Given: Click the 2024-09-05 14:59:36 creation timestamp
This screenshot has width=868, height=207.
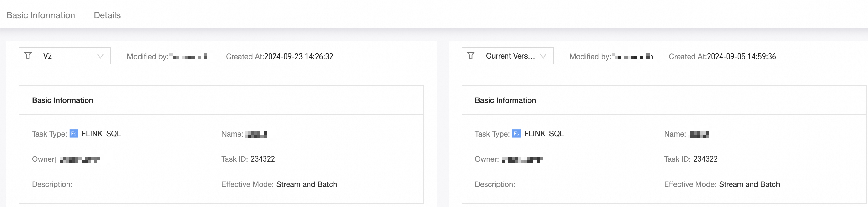Looking at the screenshot, I should 741,56.
